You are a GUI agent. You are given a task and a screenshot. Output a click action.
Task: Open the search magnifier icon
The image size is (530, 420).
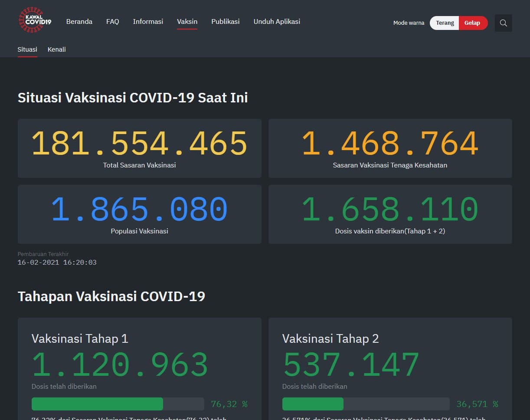[503, 23]
